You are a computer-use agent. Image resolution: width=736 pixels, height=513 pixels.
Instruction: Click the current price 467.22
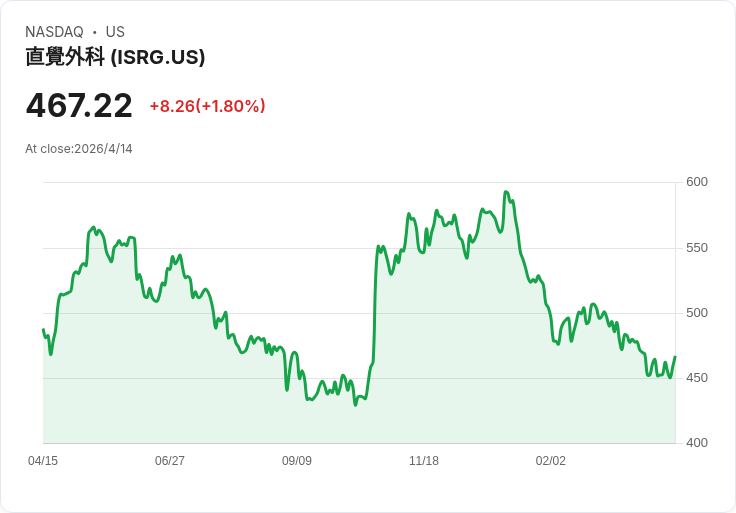[x=79, y=106]
